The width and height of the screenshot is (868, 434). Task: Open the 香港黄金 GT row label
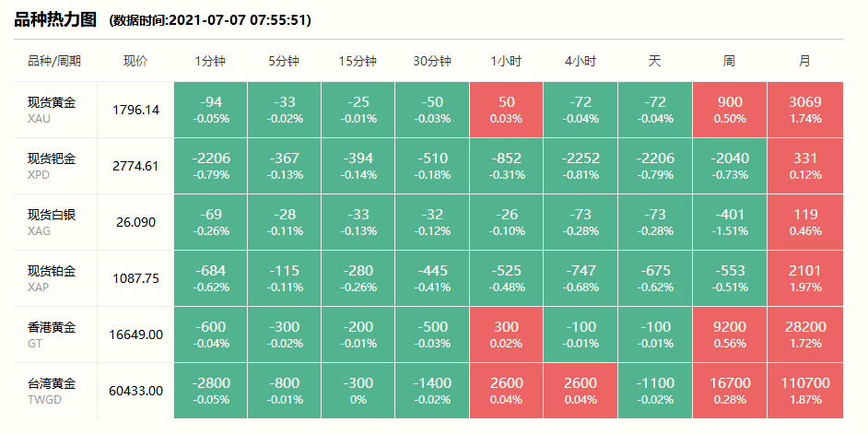52,334
